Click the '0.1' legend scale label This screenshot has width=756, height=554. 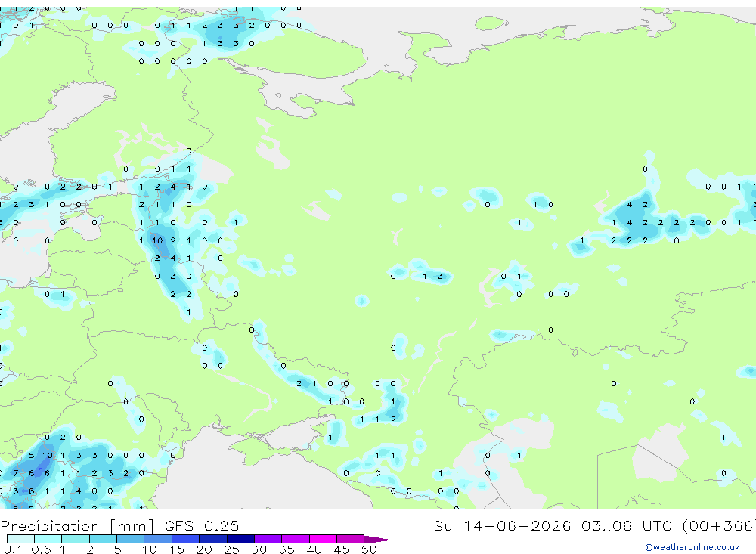(x=13, y=549)
